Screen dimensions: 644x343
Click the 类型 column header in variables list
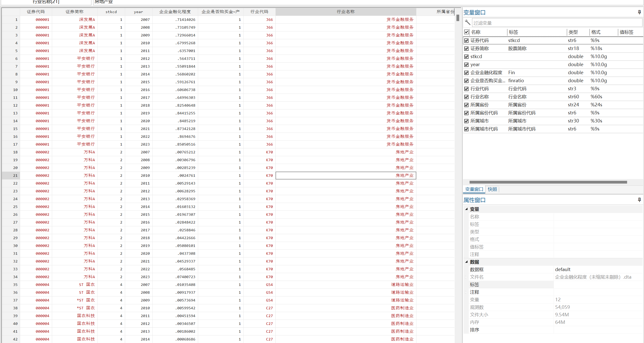[x=573, y=32]
